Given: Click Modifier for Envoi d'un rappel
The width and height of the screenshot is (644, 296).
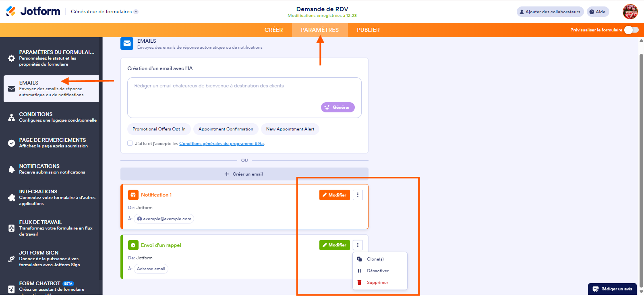Looking at the screenshot, I should point(334,245).
